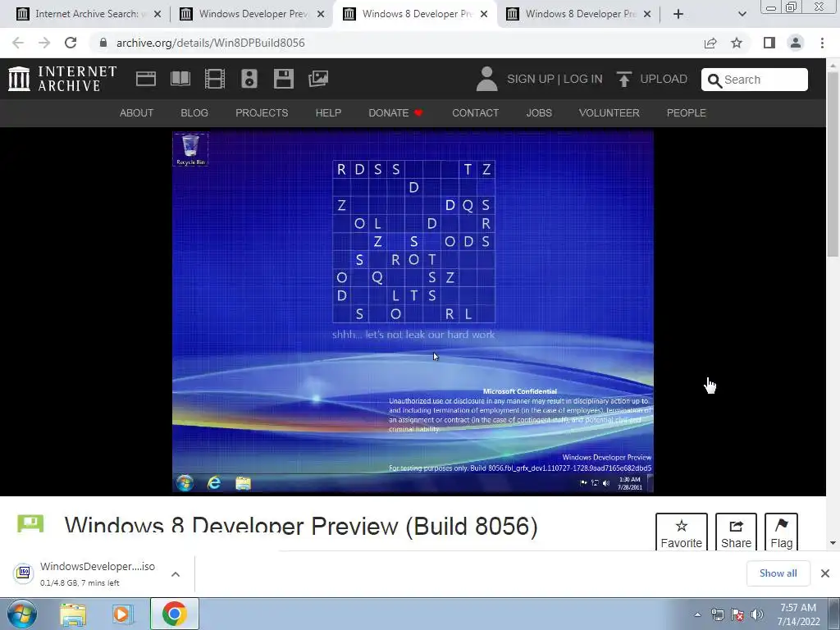Open the media player taskbar icon

click(x=122, y=615)
